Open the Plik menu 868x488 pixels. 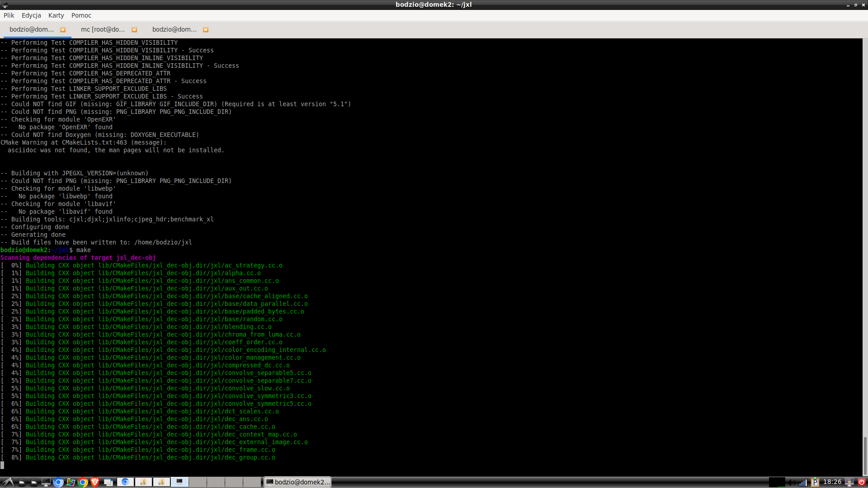click(9, 15)
